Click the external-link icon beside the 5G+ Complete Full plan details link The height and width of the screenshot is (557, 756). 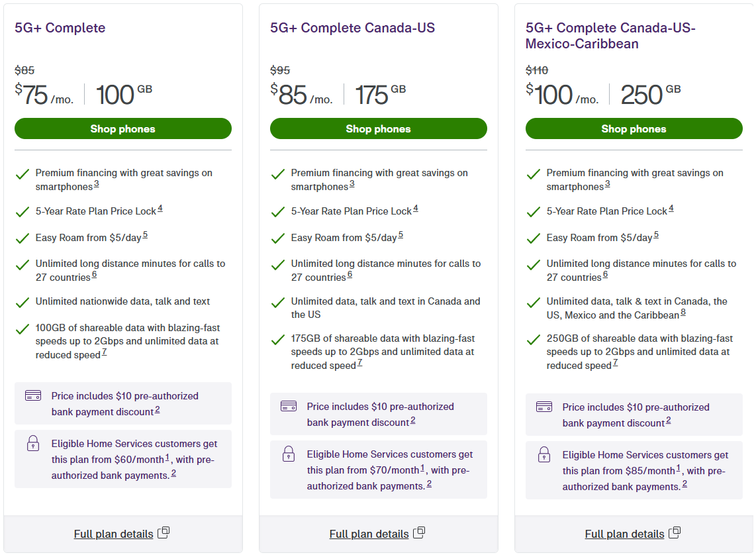[164, 532]
